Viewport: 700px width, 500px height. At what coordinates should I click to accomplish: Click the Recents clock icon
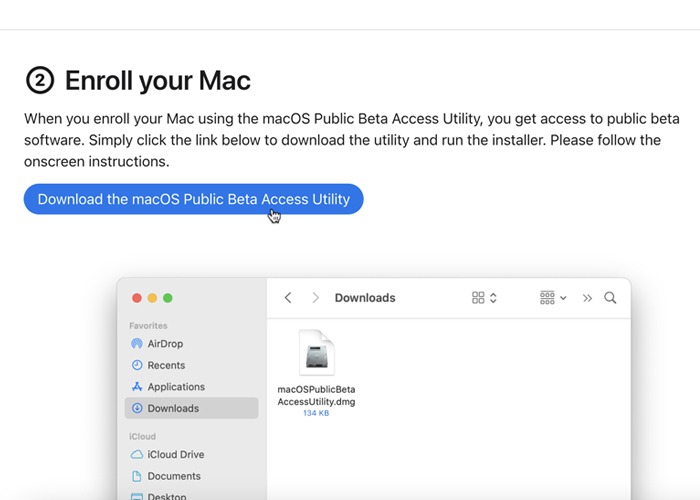click(x=137, y=365)
